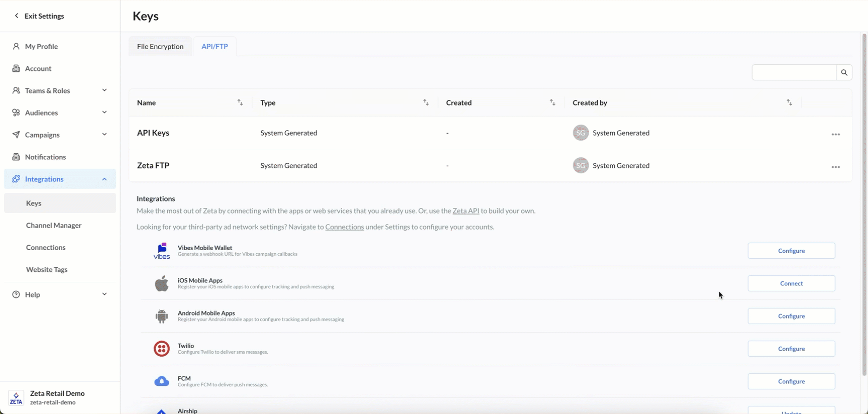This screenshot has height=414, width=868.
Task: Open the three-dot menu for Zeta FTP
Action: point(835,167)
